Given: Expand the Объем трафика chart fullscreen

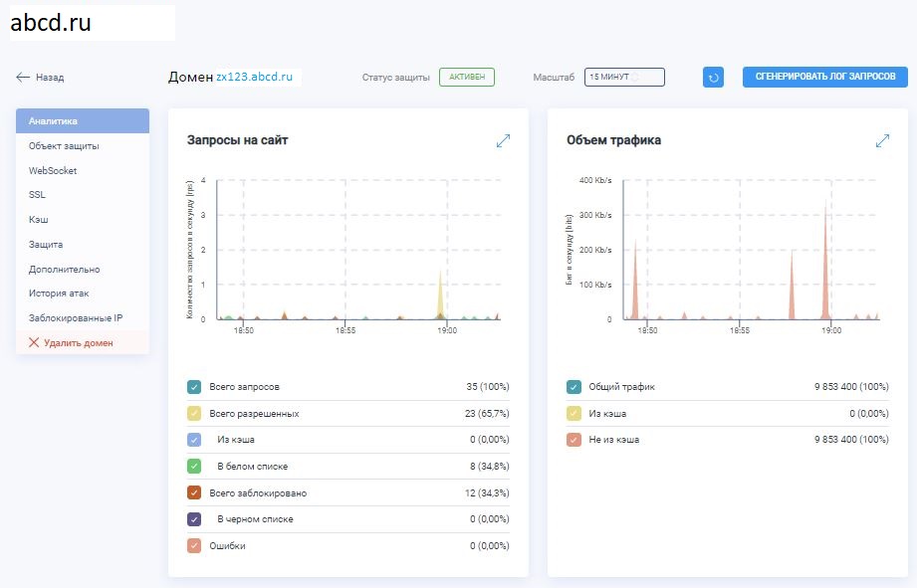Looking at the screenshot, I should [882, 141].
